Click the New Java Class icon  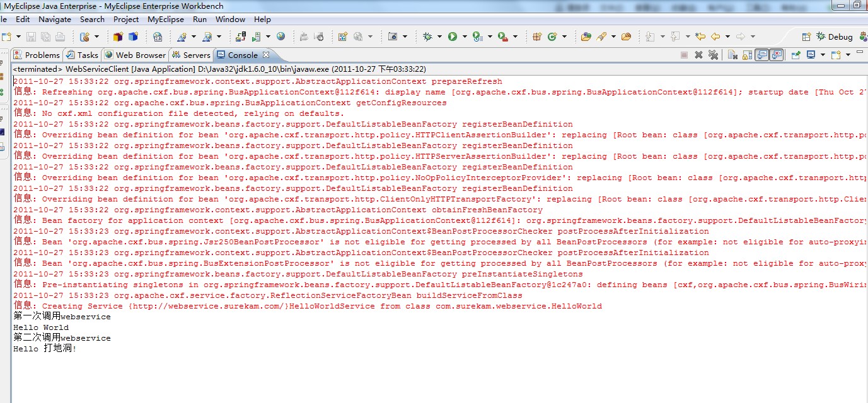coord(552,37)
